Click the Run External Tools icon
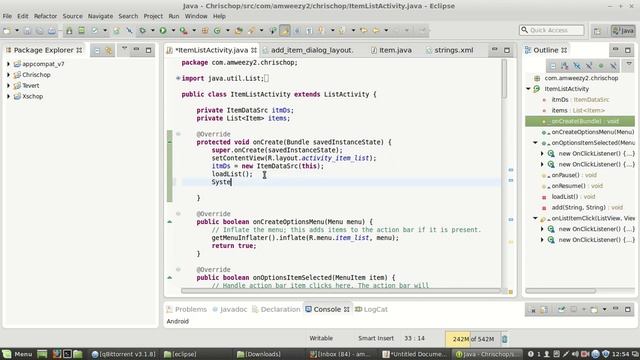This screenshot has height=360, width=640. pos(184,31)
